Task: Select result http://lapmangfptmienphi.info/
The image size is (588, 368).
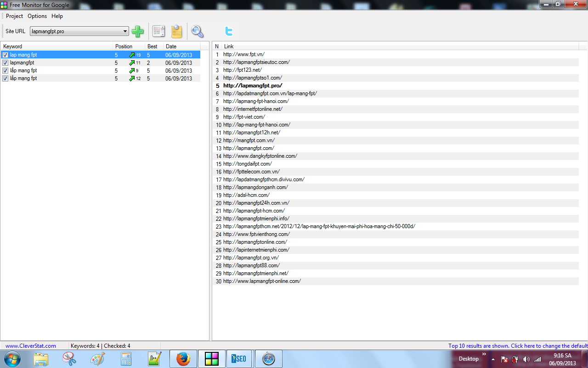Action: [256, 218]
